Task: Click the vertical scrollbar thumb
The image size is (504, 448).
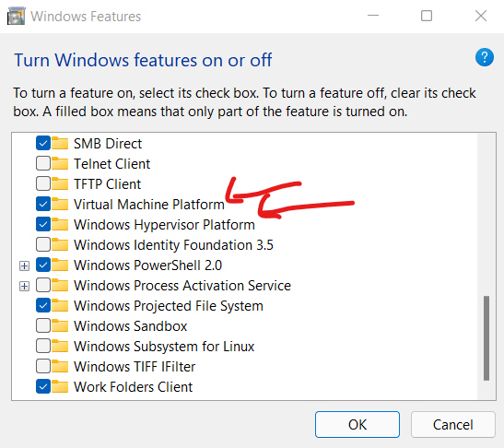Action: coord(486,338)
